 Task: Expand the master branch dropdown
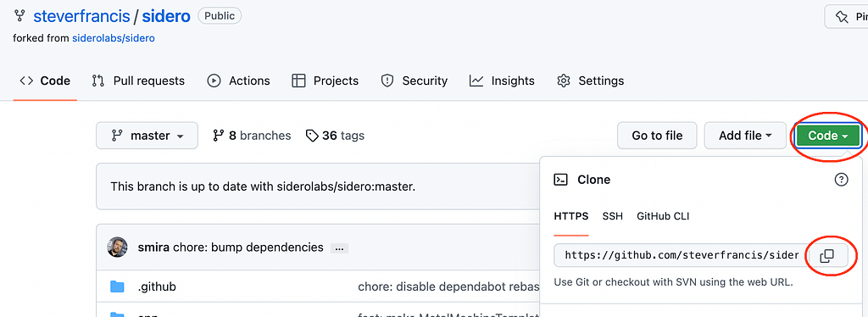[x=147, y=136]
